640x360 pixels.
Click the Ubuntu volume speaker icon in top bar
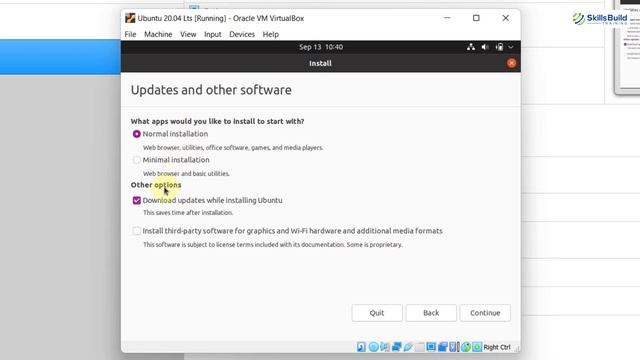(485, 47)
